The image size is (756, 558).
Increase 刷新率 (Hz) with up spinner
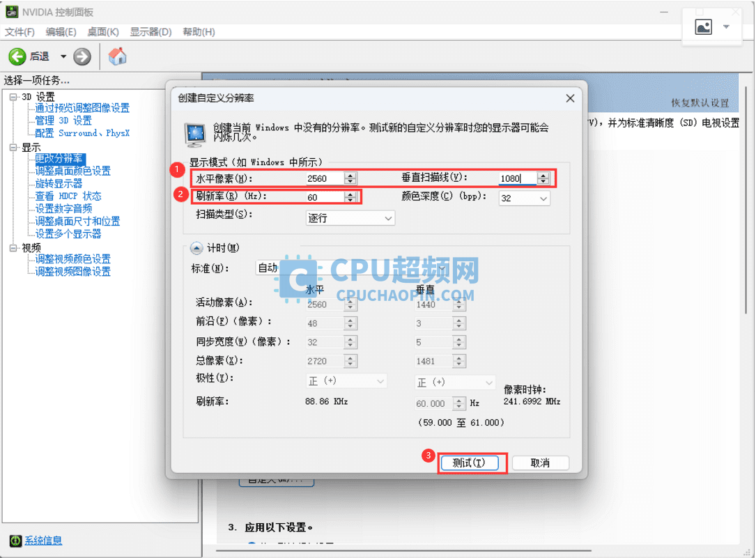tap(350, 194)
